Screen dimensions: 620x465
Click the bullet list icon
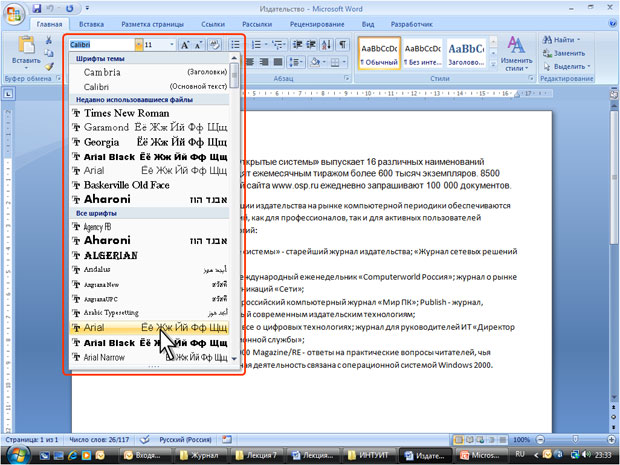(x=235, y=45)
